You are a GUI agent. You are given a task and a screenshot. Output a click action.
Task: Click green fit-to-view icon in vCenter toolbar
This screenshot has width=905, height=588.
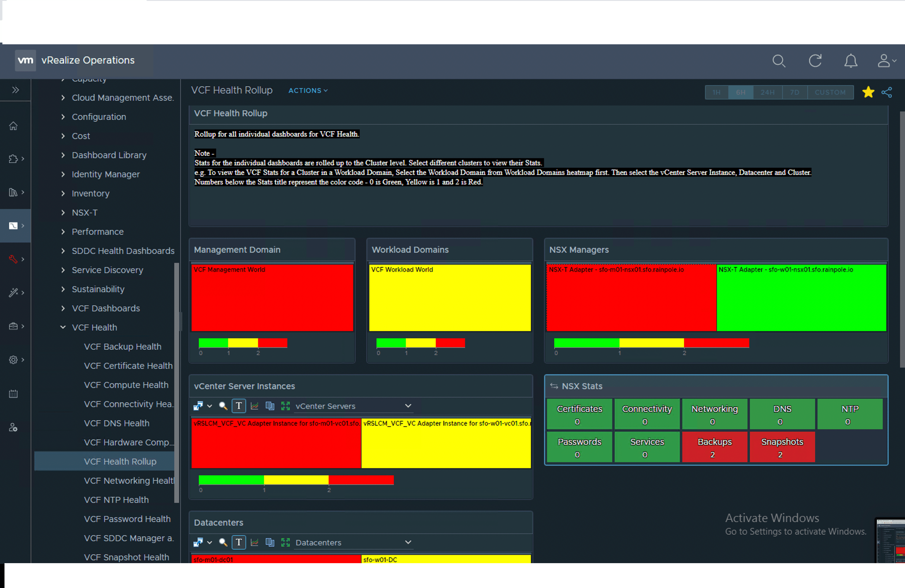tap(285, 406)
